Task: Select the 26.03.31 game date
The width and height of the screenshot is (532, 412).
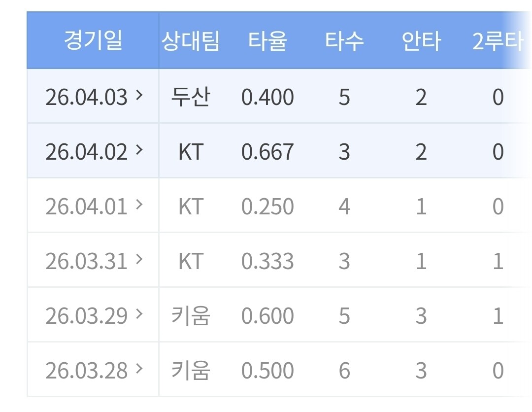Action: [x=86, y=261]
